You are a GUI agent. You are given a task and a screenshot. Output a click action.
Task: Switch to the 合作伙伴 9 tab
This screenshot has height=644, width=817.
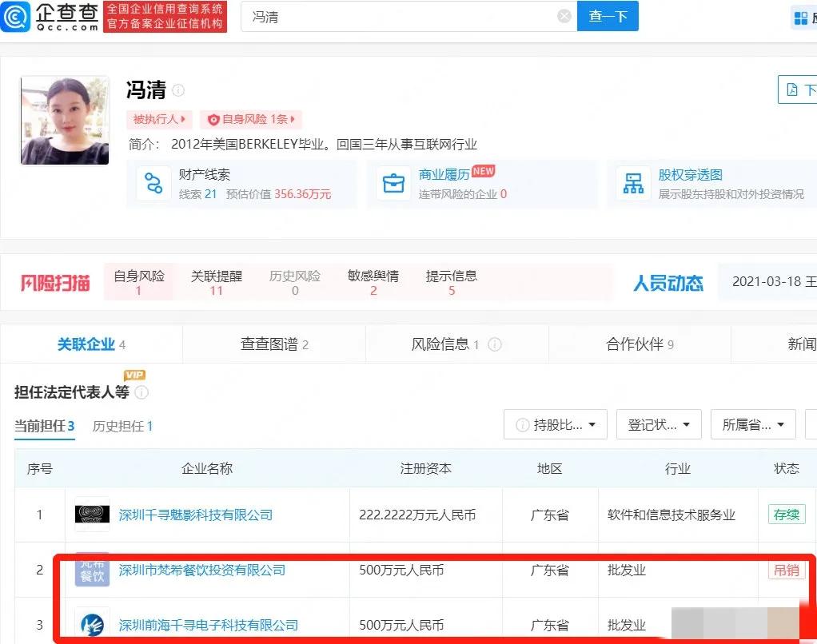(640, 344)
